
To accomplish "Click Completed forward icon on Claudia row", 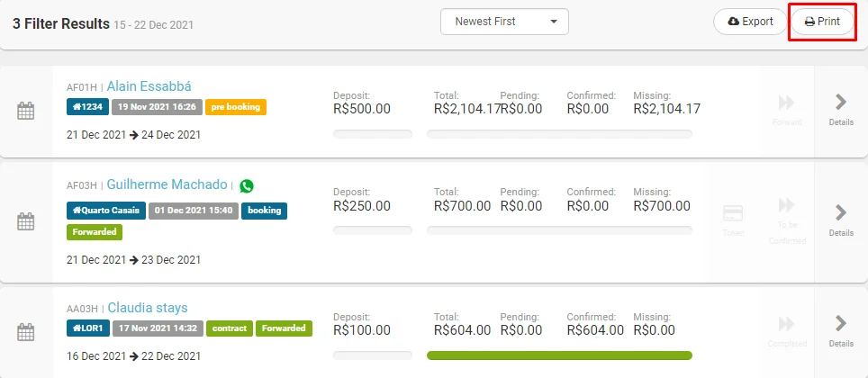I will 787,323.
